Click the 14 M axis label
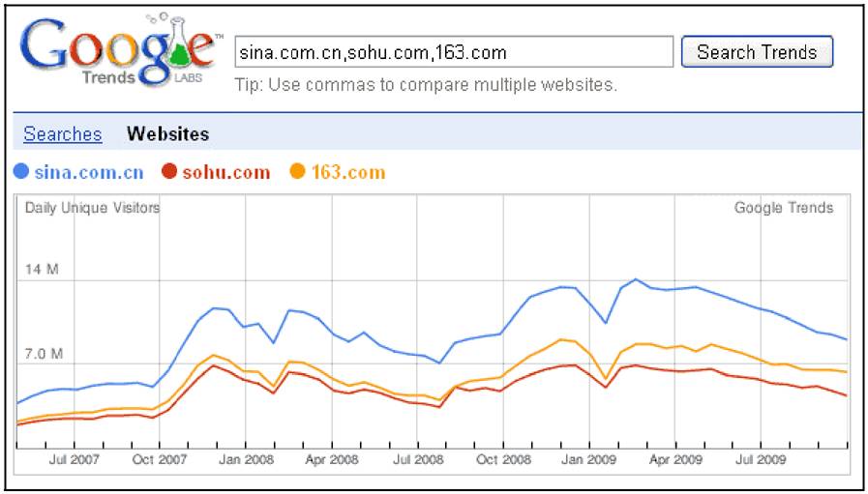 [42, 270]
